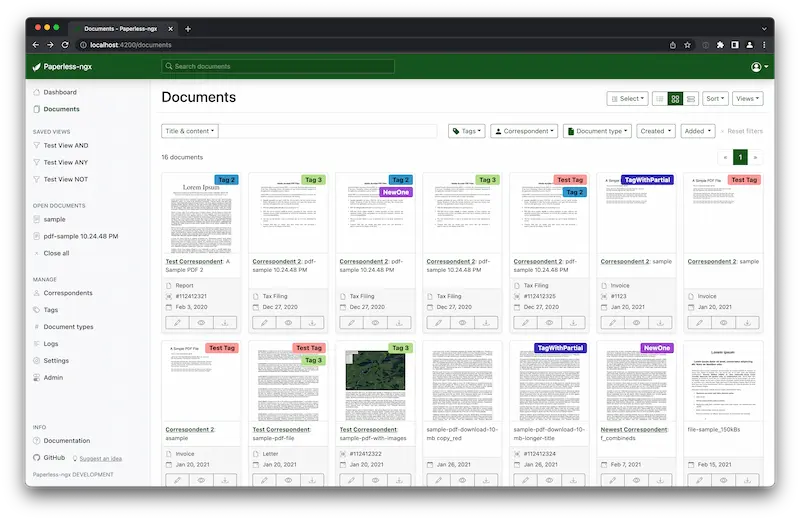Open the user account menu icon
This screenshot has width=800, height=520.
[x=759, y=67]
